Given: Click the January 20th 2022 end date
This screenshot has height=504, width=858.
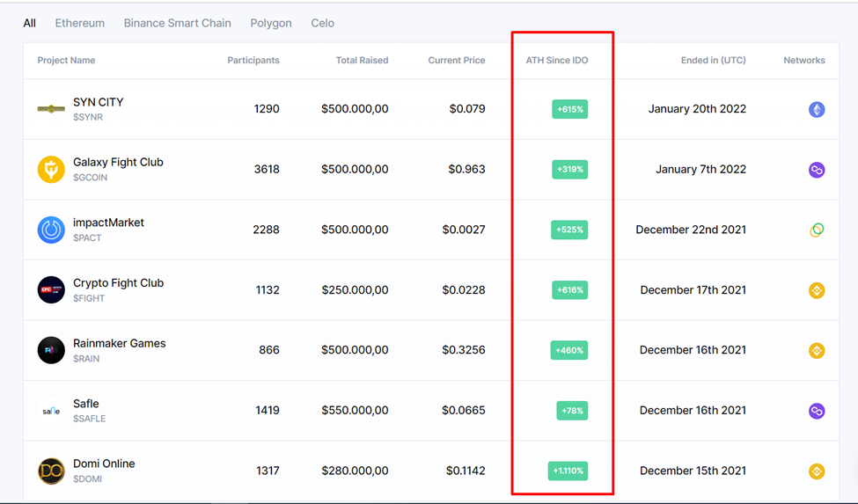Looking at the screenshot, I should (697, 109).
